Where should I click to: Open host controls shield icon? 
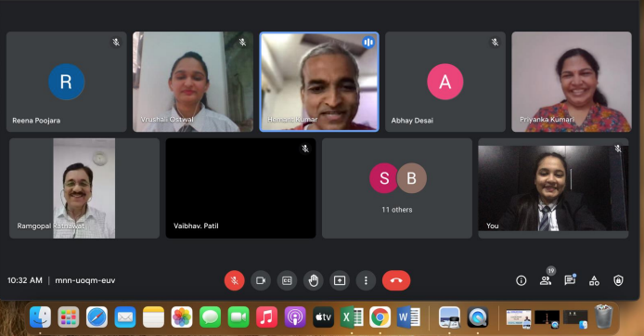618,280
